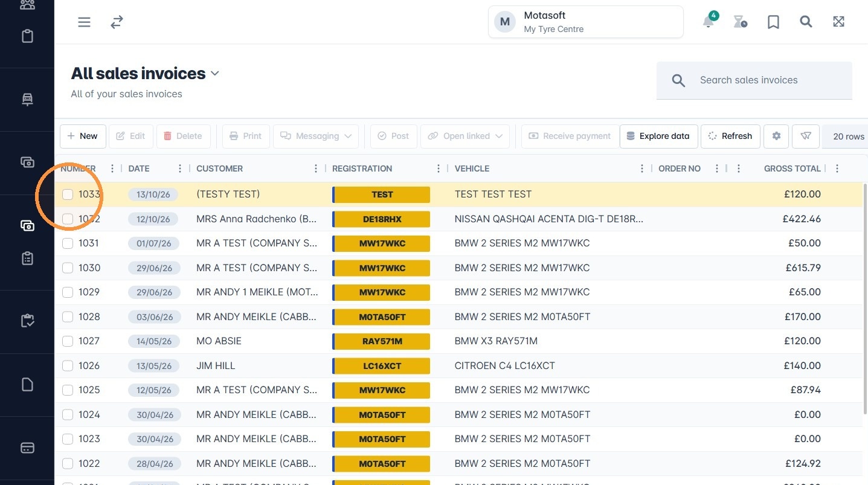Click the Search sales invoices field

pos(754,80)
